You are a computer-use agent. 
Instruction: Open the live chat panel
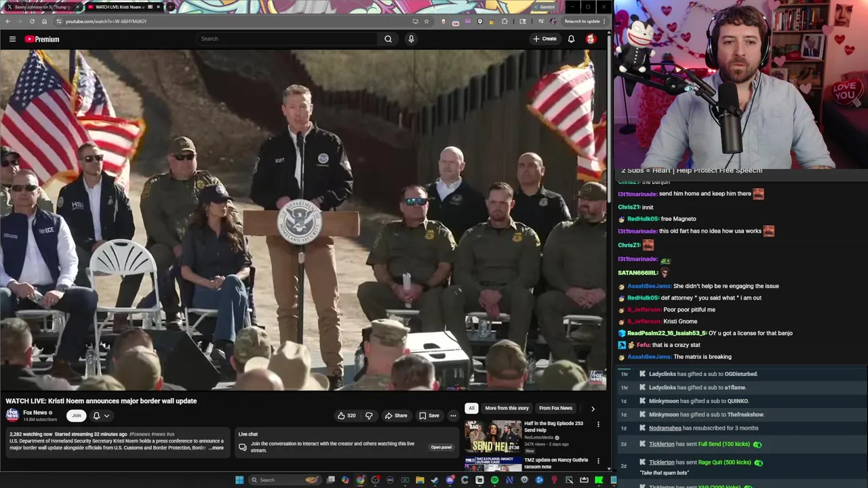[x=441, y=447]
